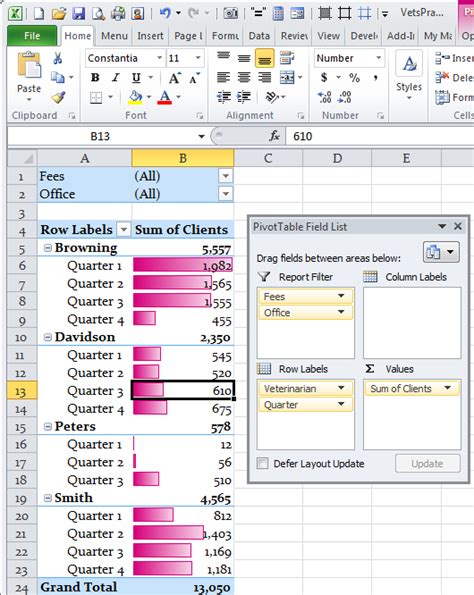The height and width of the screenshot is (595, 474).
Task: Click the Increase Decimal icon
Action: (x=324, y=97)
